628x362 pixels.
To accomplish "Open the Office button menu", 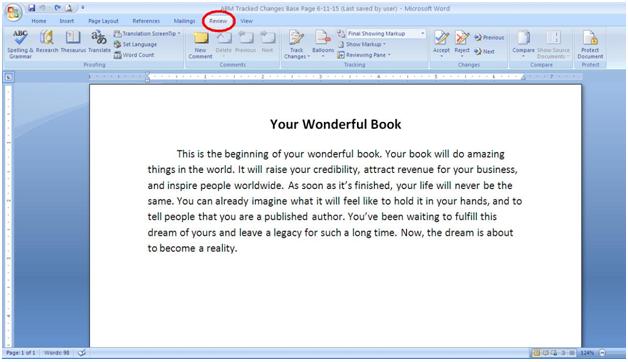I will pos(13,12).
